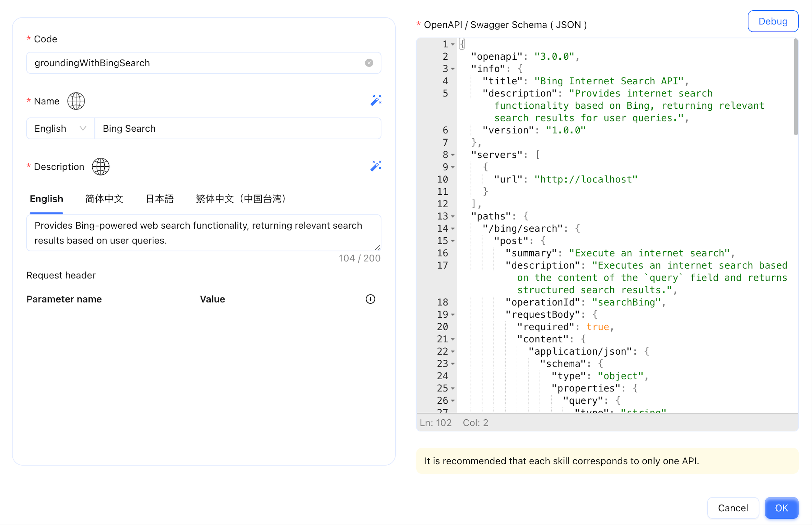Click the description textarea resize handle

click(377, 247)
